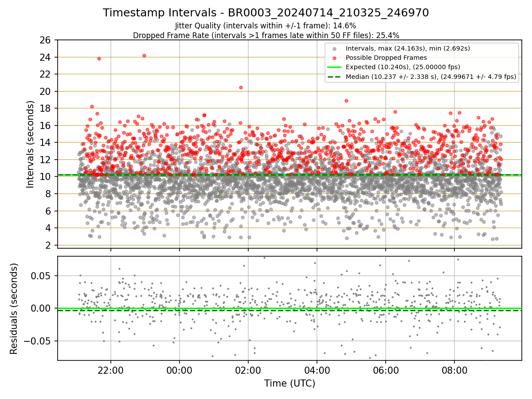Click the "14" tick on the intervals axis
Image resolution: width=532 pixels, height=399 pixels.
tap(45, 143)
